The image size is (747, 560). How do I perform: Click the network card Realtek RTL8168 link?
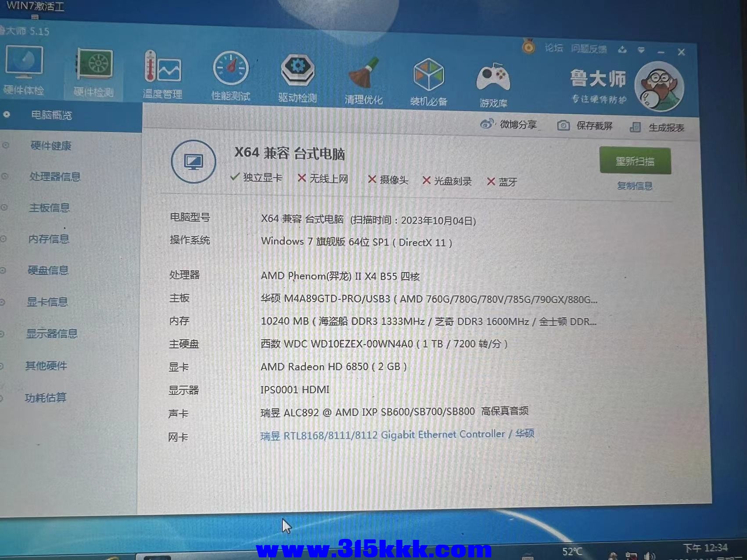397,435
